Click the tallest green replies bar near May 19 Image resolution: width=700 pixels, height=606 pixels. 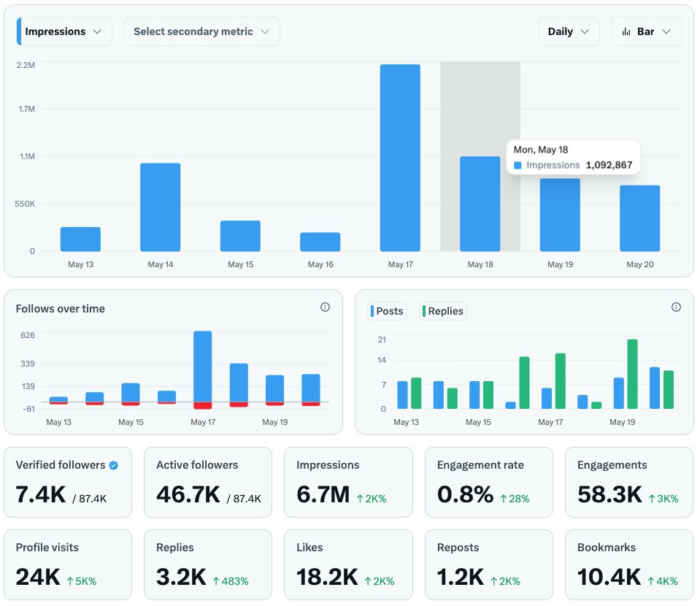point(632,374)
